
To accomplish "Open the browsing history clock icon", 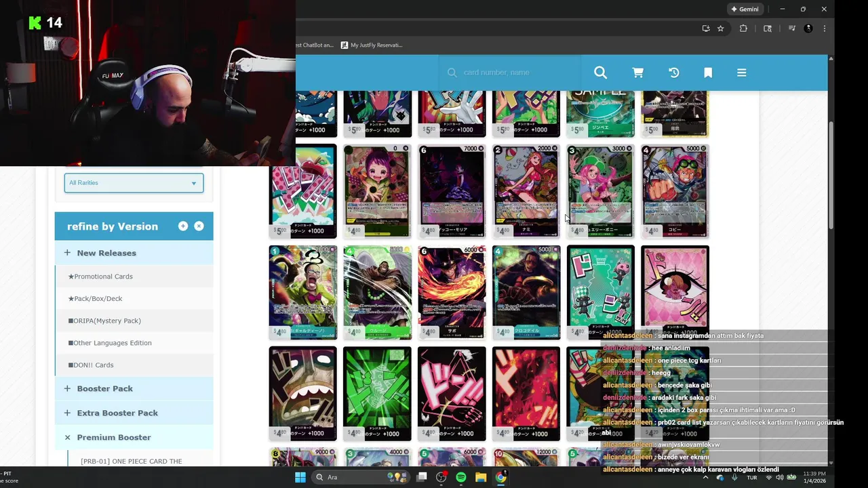I will click(x=674, y=73).
